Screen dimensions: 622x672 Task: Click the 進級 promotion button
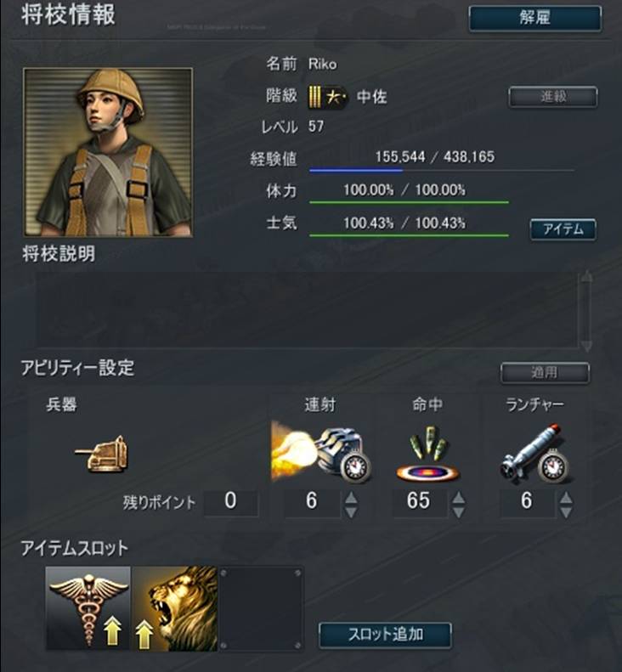point(552,97)
